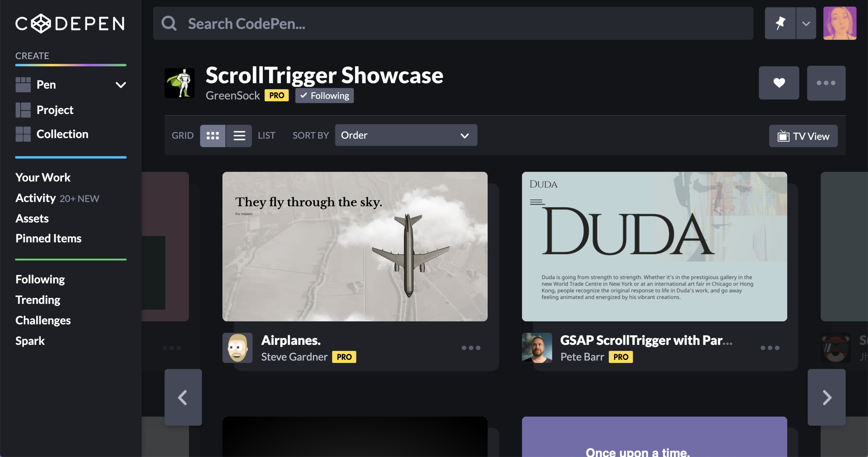Open the GSAP ScrollTrigger pen's options dots

[x=770, y=348]
